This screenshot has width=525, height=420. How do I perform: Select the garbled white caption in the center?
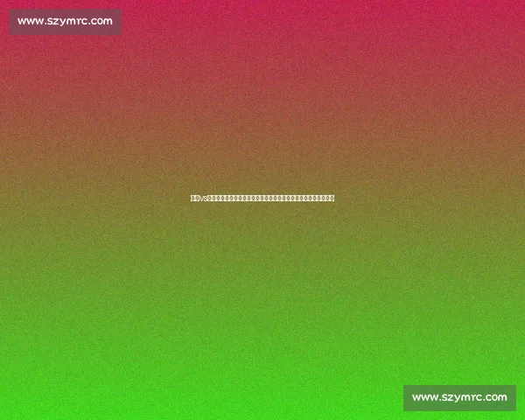point(262,199)
